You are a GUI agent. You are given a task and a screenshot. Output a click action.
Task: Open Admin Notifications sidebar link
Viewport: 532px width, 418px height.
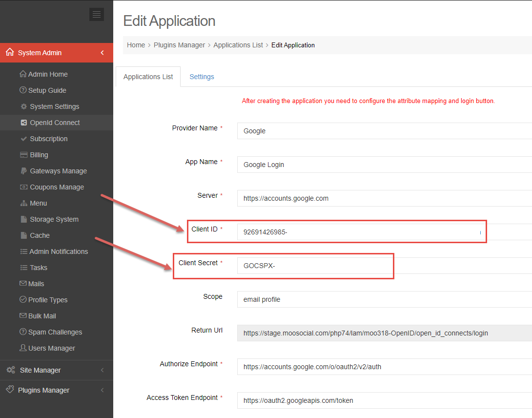tap(59, 251)
